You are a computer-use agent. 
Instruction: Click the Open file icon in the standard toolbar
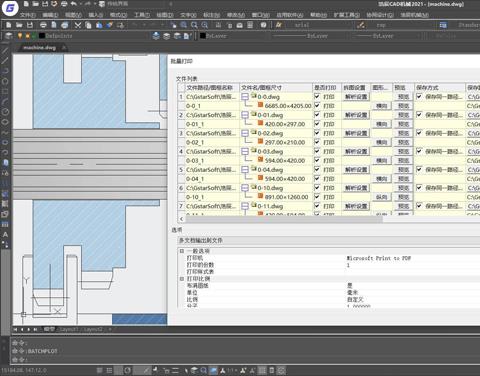(19, 25)
